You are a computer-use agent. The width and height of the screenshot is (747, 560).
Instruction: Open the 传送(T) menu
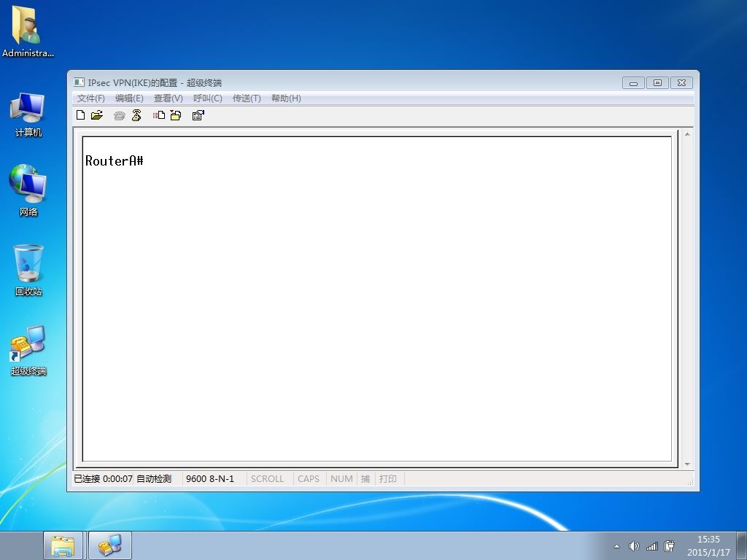pos(247,98)
